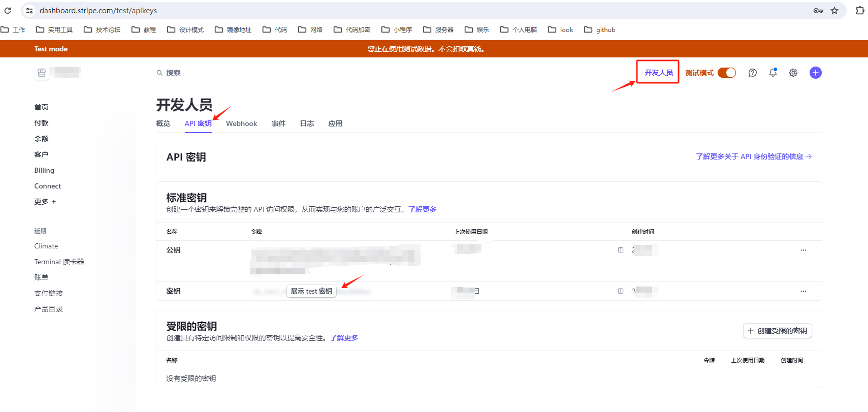Click the 搜索 search field

coord(169,73)
